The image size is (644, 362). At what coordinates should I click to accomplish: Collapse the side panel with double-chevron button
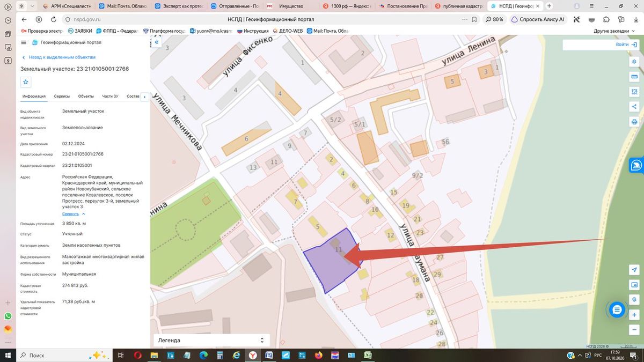coord(157,42)
